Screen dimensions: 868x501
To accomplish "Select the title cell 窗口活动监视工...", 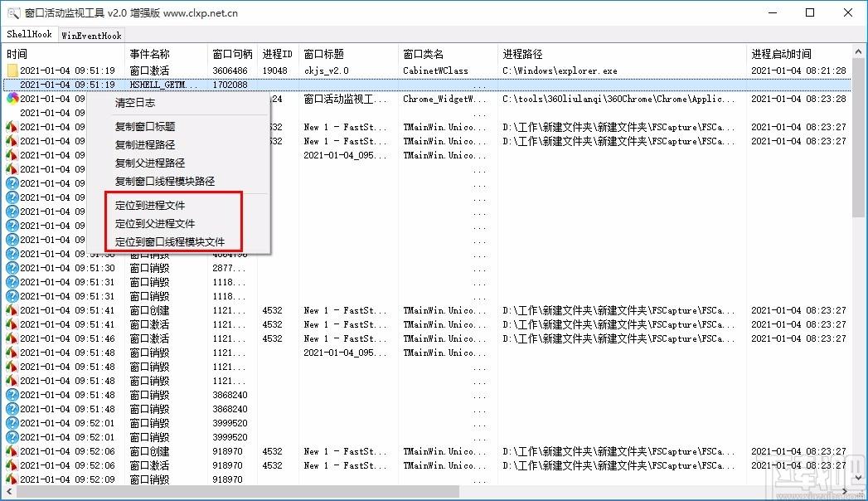I will point(346,99).
